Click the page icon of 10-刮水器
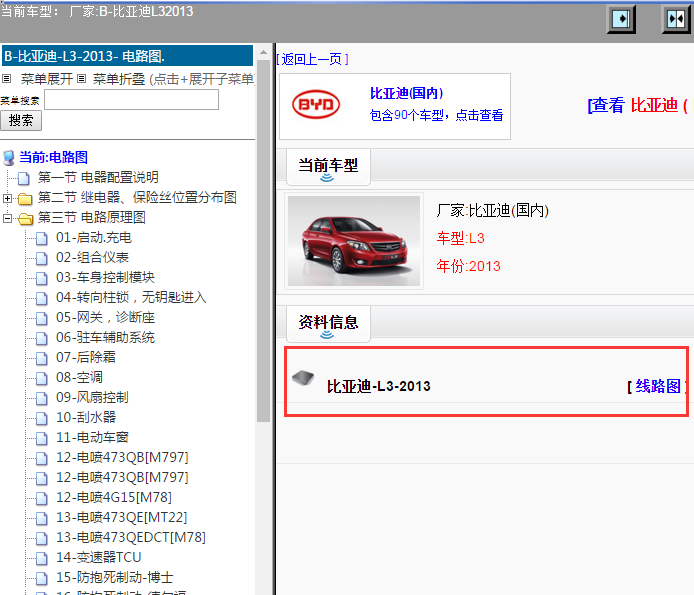The height and width of the screenshot is (595, 694). coord(42,418)
